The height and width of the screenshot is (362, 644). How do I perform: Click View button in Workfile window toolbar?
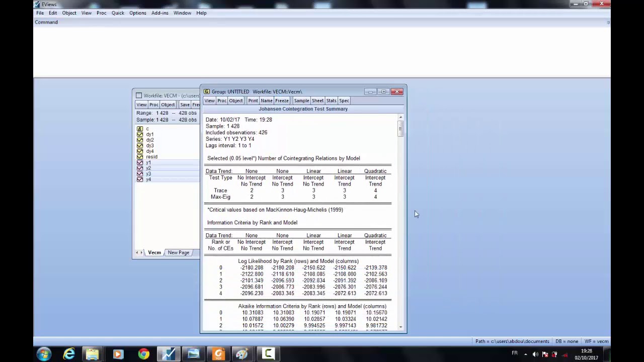pos(141,105)
